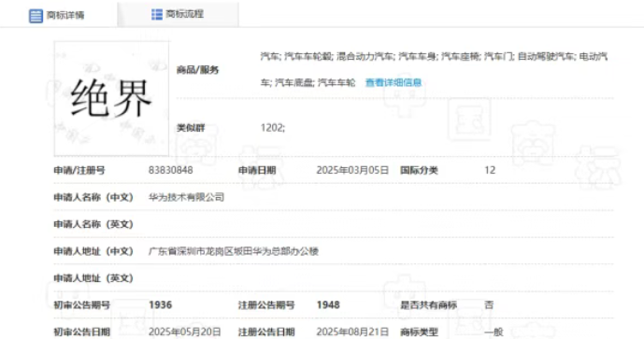644x339 pixels.
Task: Select applicant name 华为技术有限公司
Action: click(186, 197)
